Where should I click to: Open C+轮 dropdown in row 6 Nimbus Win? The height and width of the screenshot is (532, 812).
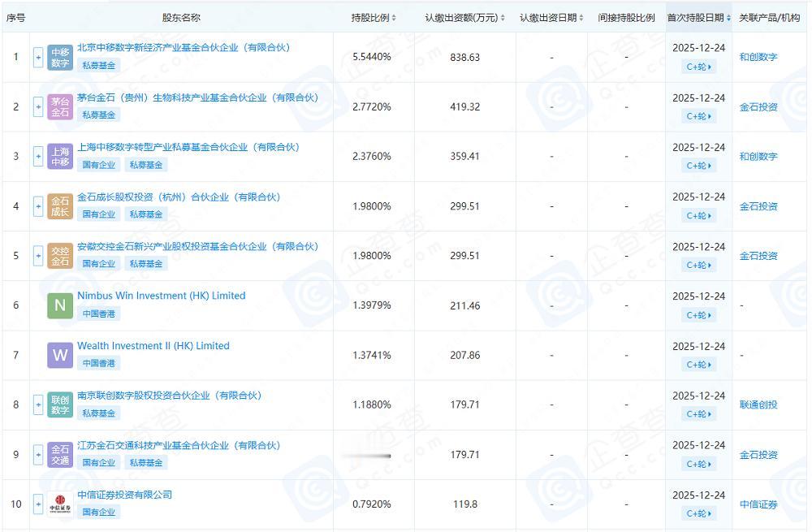(x=699, y=315)
